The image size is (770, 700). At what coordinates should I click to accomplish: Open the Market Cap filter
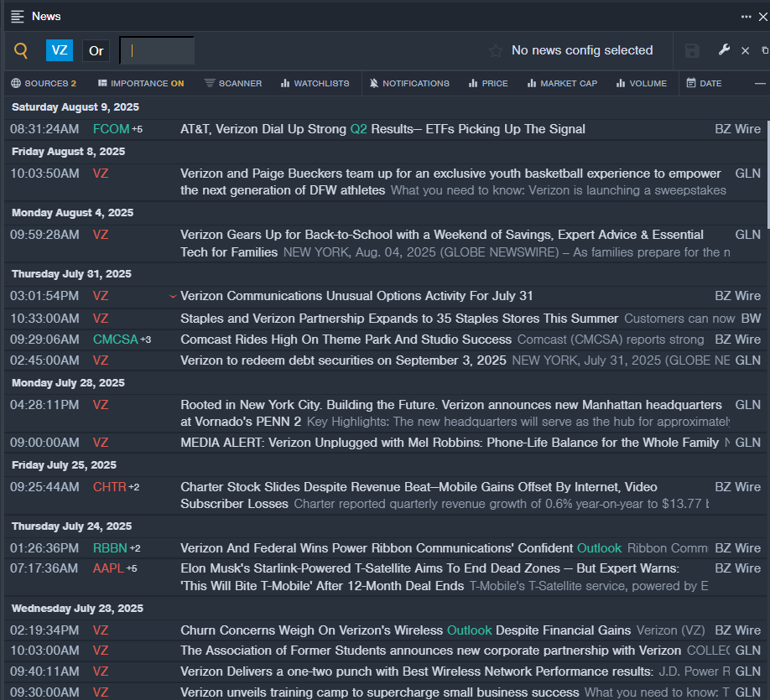(x=562, y=84)
